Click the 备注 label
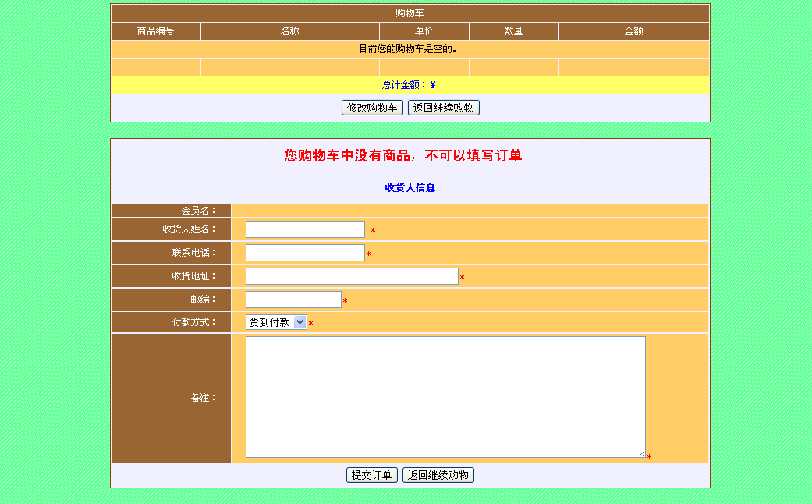Screen dimensions: 812x504 (x=204, y=398)
